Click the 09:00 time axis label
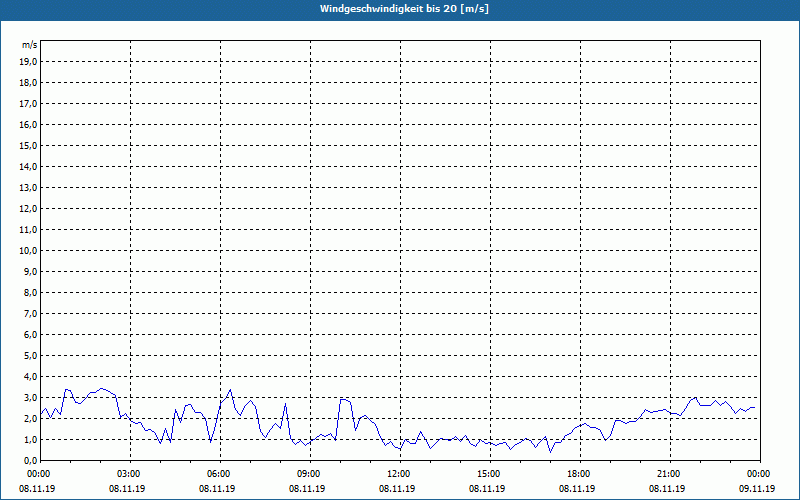800x500 pixels. click(x=311, y=474)
